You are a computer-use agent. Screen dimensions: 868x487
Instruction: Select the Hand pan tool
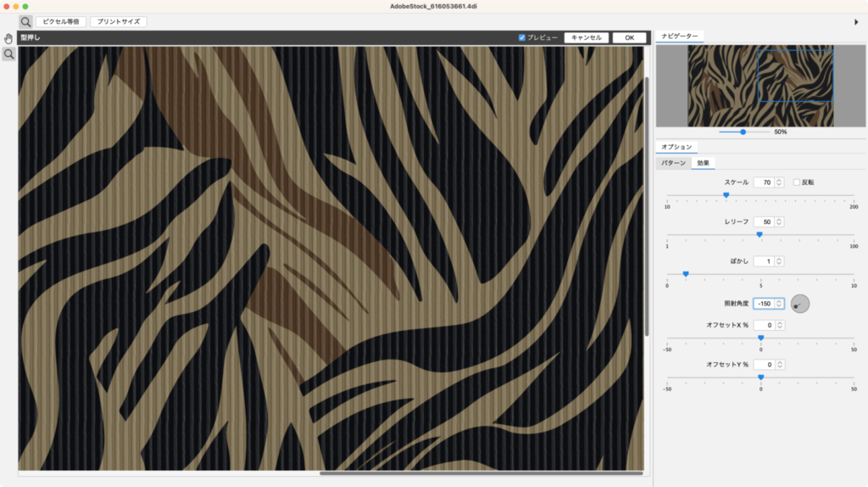[8, 38]
